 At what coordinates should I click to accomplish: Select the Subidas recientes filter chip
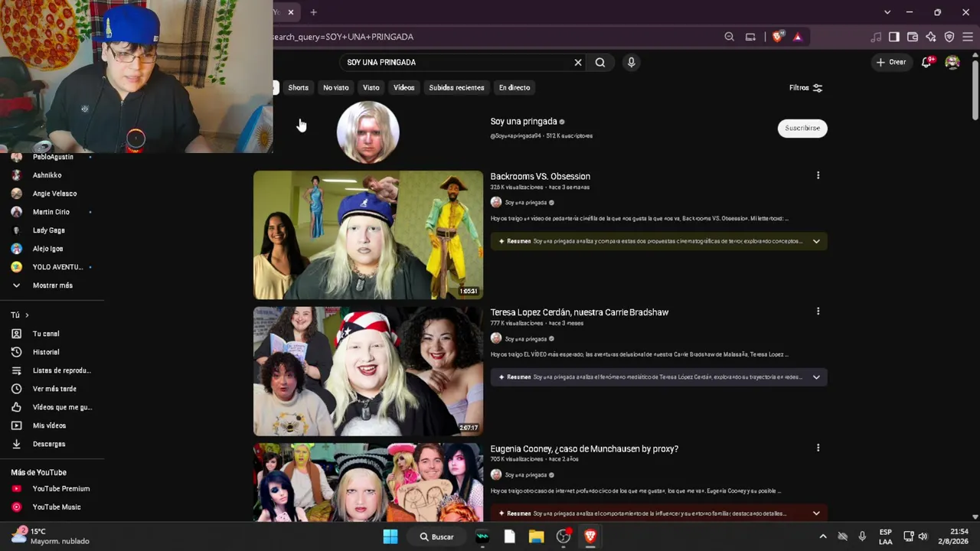[456, 88]
